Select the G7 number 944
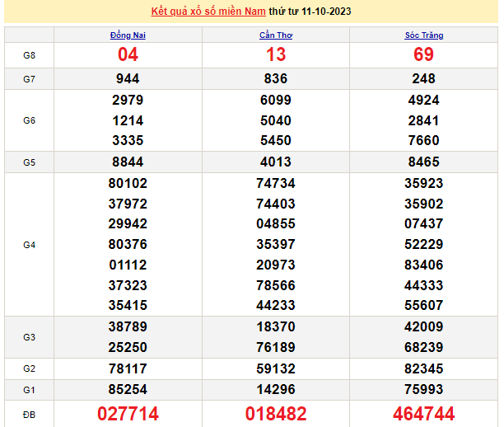Image resolution: width=504 pixels, height=427 pixels. pos(128,79)
